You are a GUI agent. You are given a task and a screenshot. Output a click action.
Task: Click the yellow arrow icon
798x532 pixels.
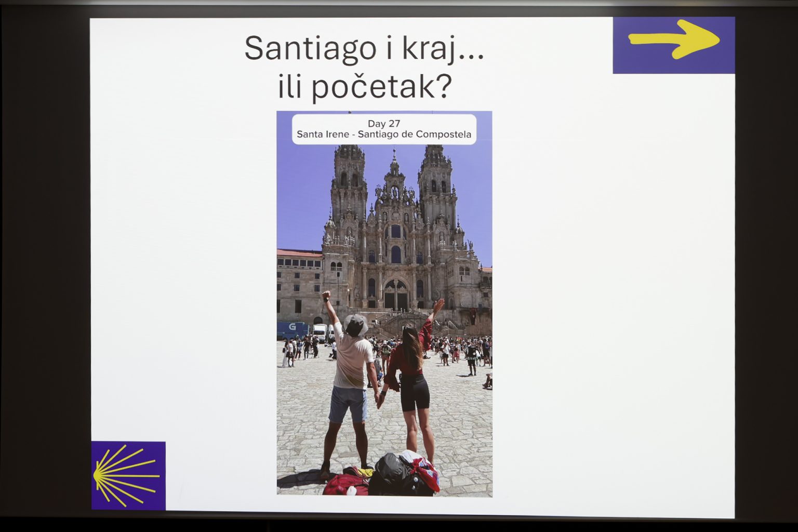point(674,39)
